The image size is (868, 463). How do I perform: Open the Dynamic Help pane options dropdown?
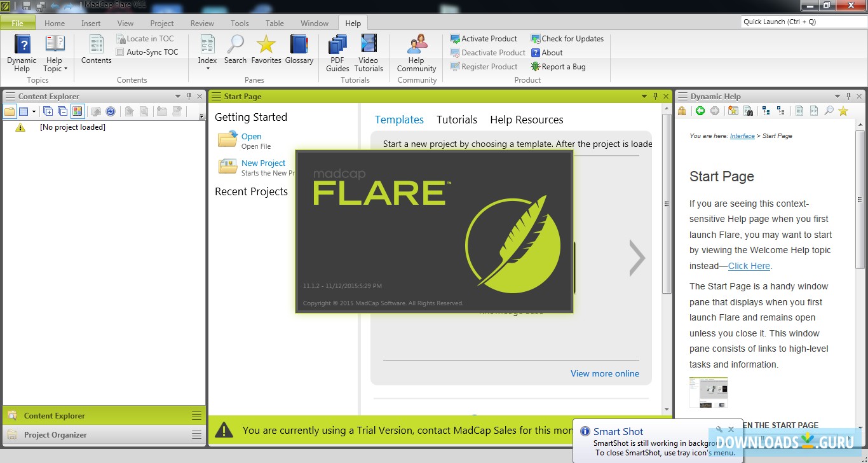[x=837, y=96]
